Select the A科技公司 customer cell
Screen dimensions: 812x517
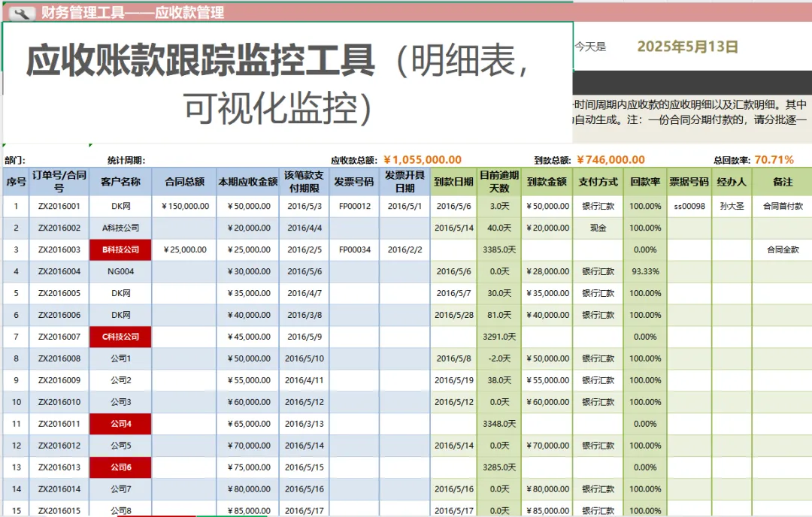[120, 228]
